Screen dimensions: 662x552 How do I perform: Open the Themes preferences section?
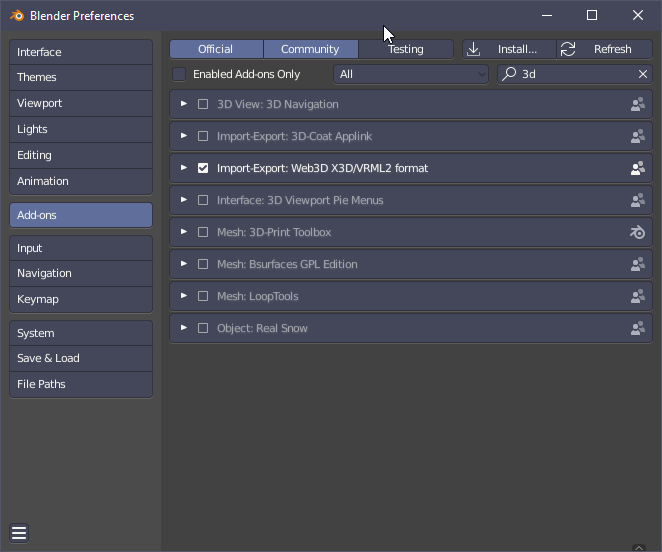tap(81, 77)
